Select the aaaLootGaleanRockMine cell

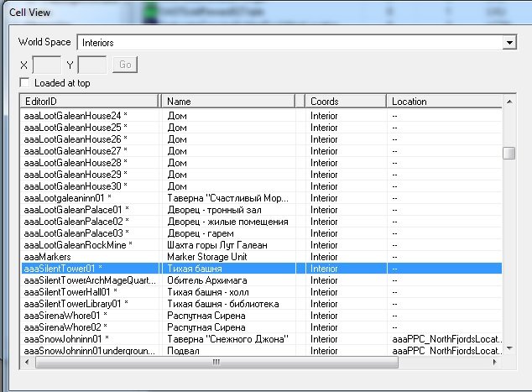(x=79, y=244)
